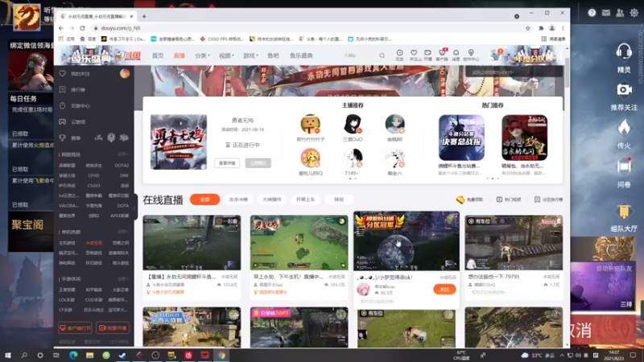
Task: Open the Windows Start menu
Action: click(x=8, y=355)
